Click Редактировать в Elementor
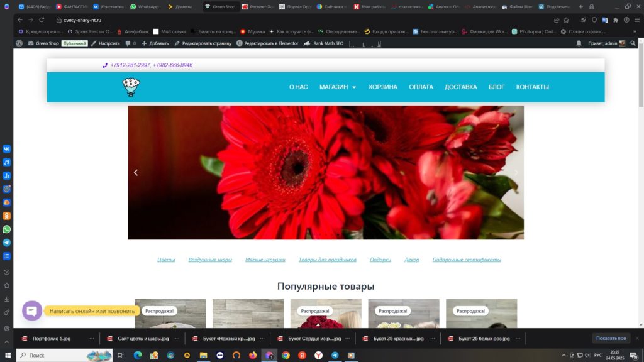The height and width of the screenshot is (362, 644). tap(267, 43)
